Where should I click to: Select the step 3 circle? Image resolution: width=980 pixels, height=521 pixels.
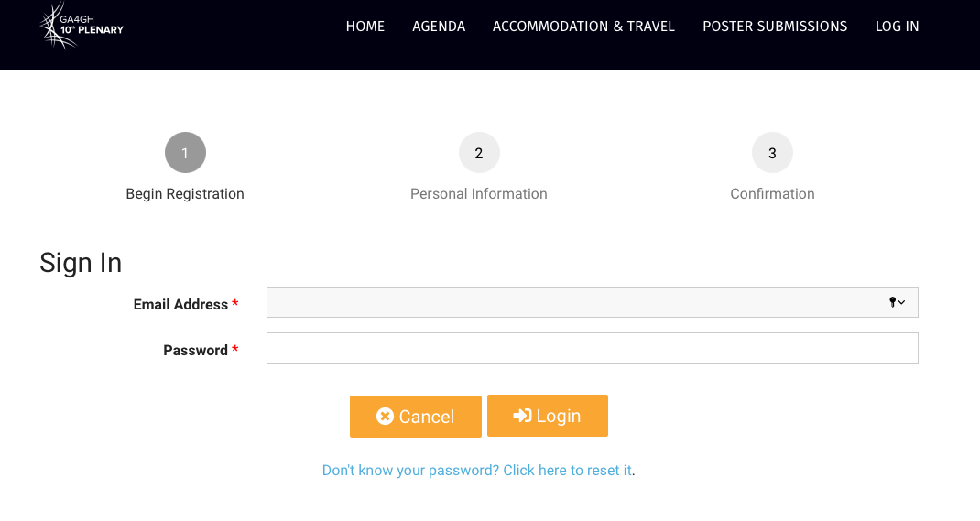(x=772, y=153)
